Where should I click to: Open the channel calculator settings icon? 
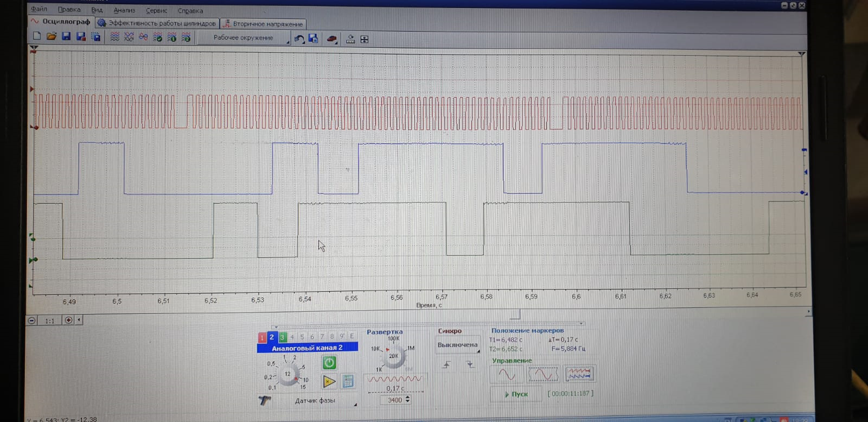point(348,381)
